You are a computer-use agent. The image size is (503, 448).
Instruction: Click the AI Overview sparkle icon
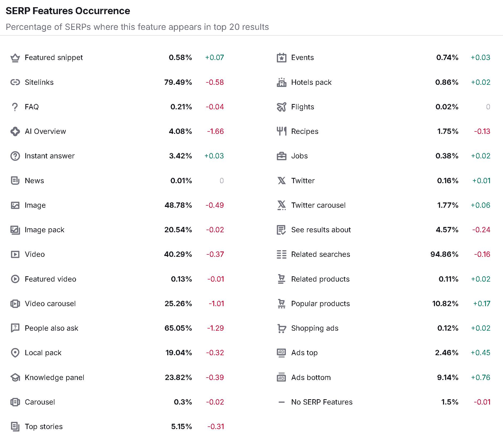click(15, 131)
